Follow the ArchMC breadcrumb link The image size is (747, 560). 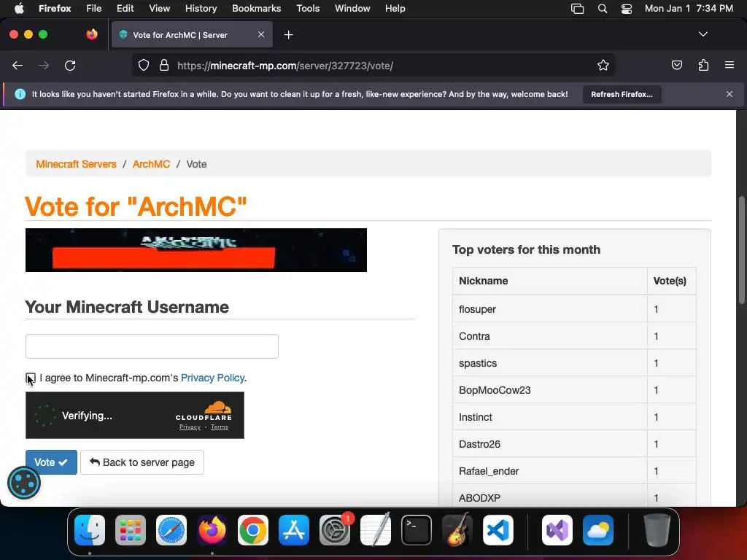pyautogui.click(x=151, y=164)
